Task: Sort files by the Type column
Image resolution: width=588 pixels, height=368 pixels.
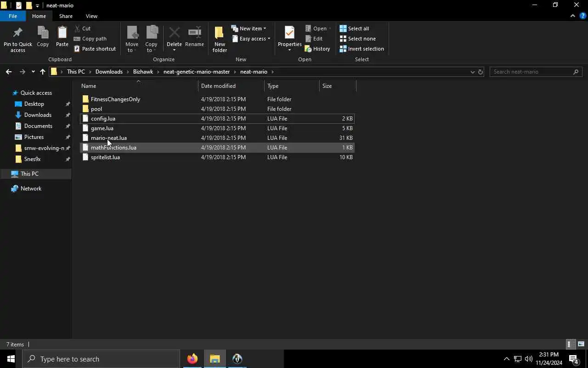Action: coord(292,86)
